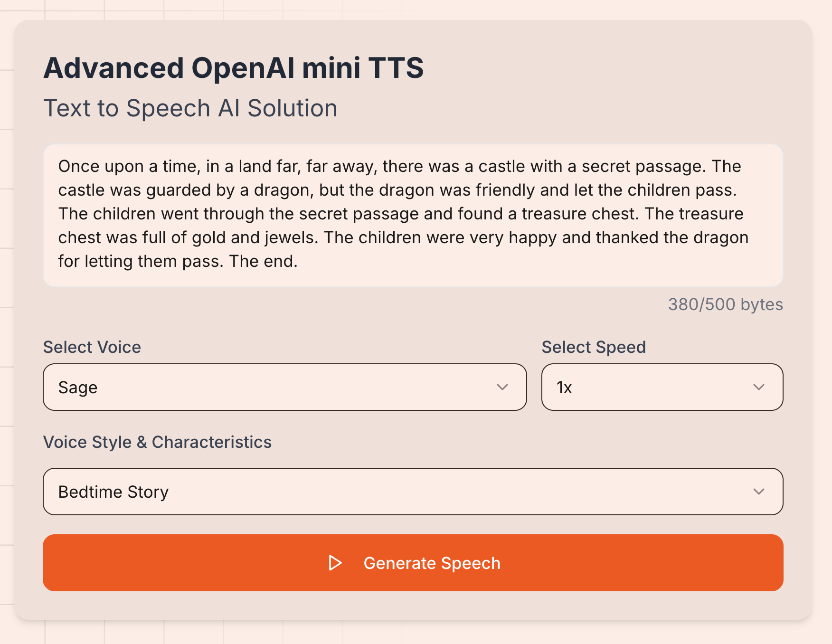Open the Sage voice dropdown
The width and height of the screenshot is (832, 644).
[284, 387]
